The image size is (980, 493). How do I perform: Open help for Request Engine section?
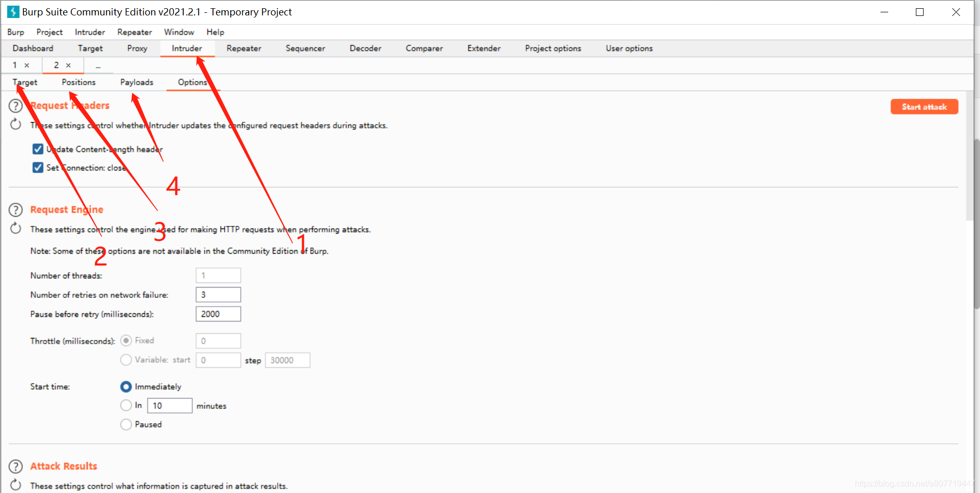pos(16,210)
